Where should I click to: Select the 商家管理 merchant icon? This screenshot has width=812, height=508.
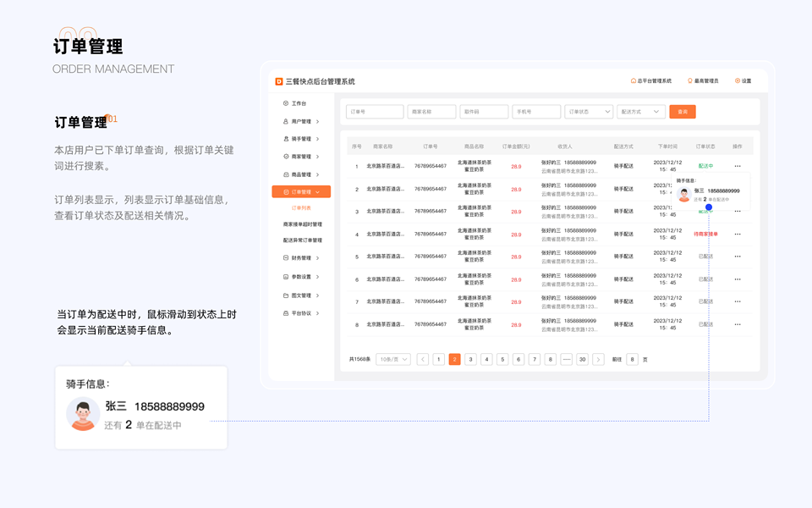286,157
